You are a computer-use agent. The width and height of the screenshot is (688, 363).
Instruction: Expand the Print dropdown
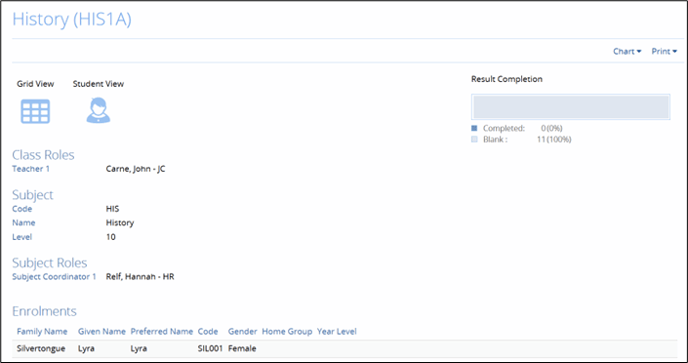point(664,51)
